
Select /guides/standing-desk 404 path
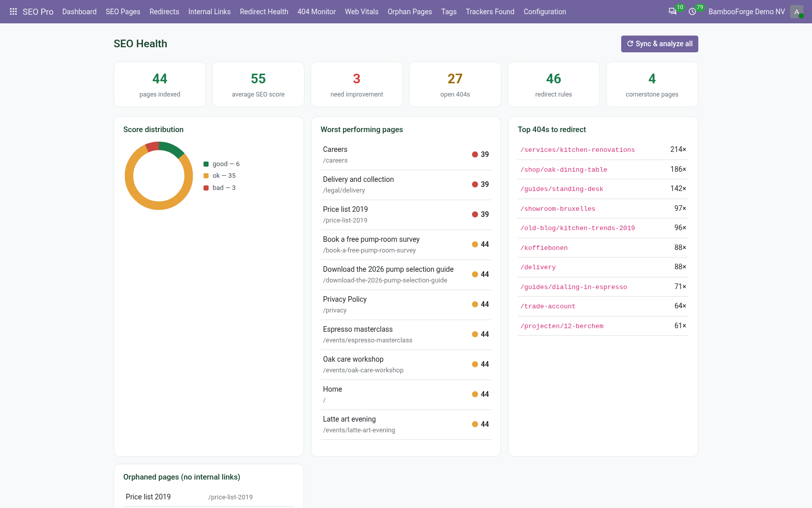tap(562, 189)
